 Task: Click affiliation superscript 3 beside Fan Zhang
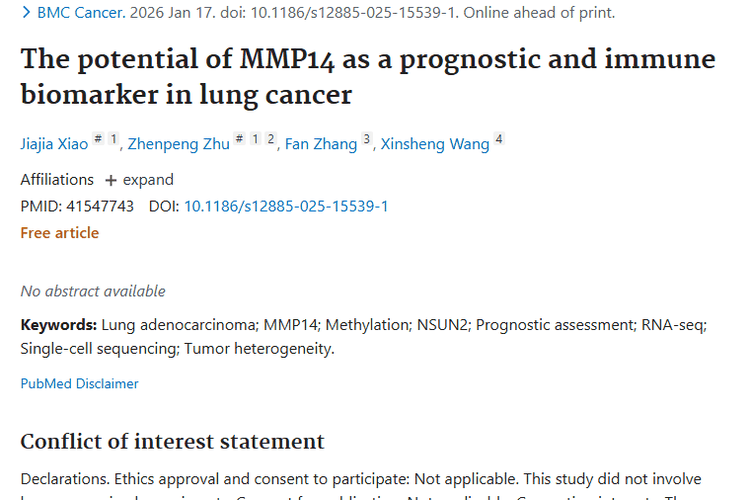[367, 139]
